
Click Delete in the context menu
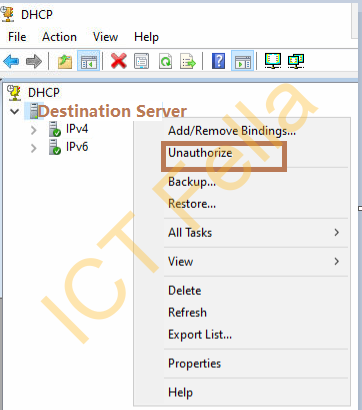[x=242, y=291]
